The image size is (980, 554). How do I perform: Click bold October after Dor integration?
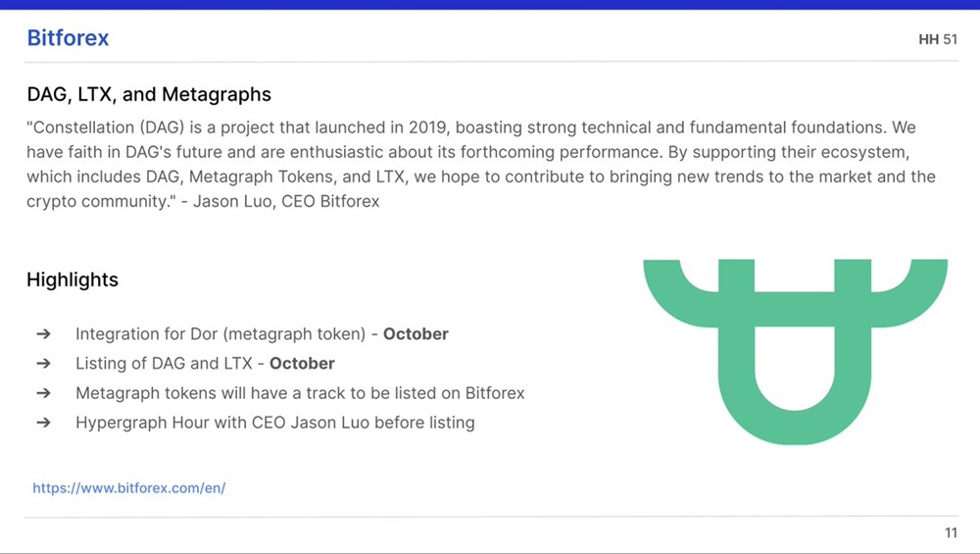416,334
